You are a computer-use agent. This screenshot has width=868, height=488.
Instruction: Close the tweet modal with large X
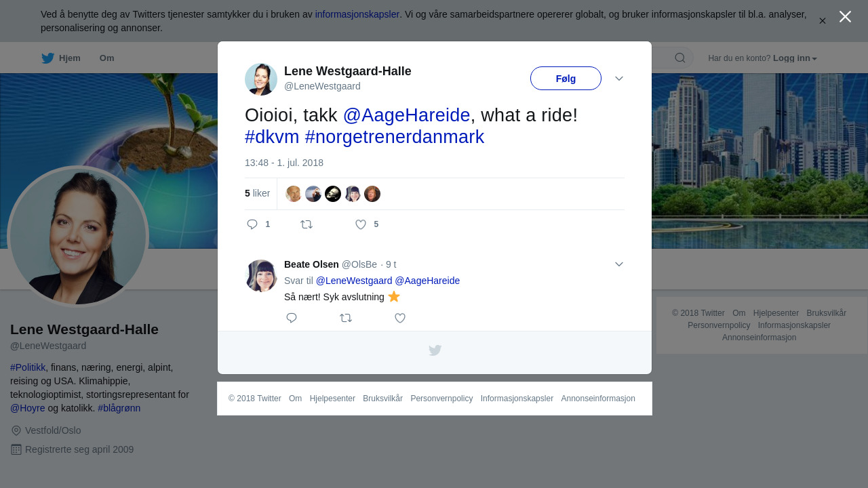point(845,17)
